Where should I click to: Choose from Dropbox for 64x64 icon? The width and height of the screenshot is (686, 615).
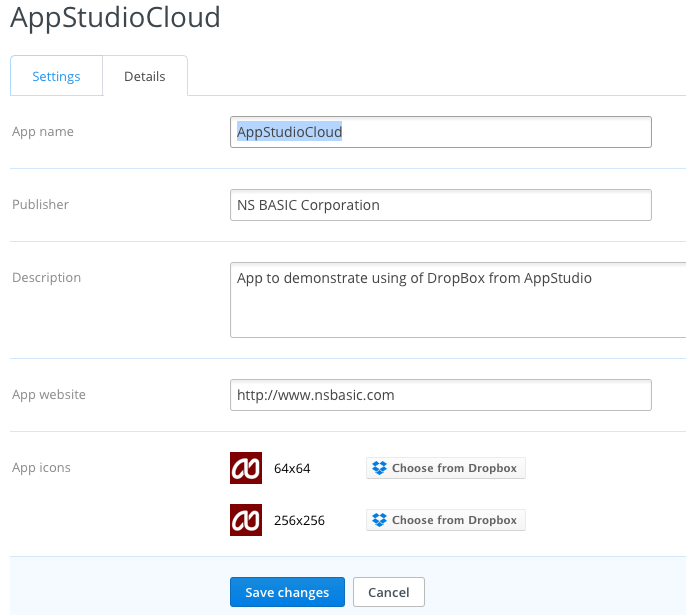(x=446, y=468)
